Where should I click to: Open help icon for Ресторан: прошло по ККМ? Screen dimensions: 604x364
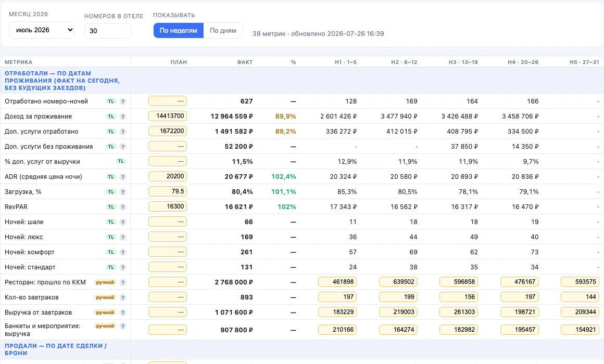point(123,282)
